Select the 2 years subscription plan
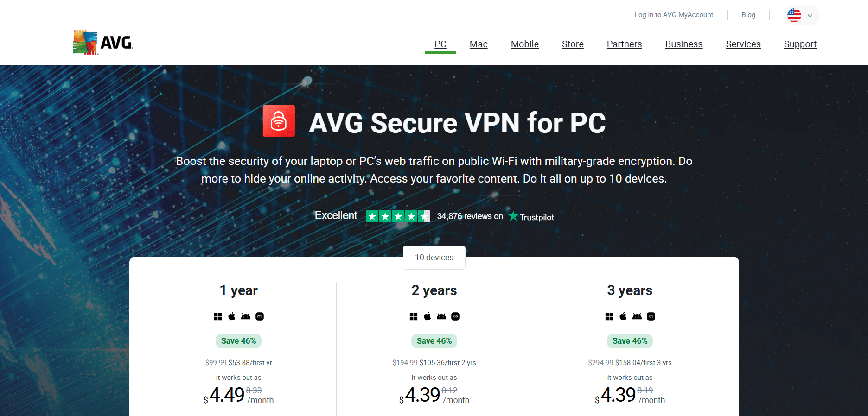868x416 pixels. (x=434, y=290)
